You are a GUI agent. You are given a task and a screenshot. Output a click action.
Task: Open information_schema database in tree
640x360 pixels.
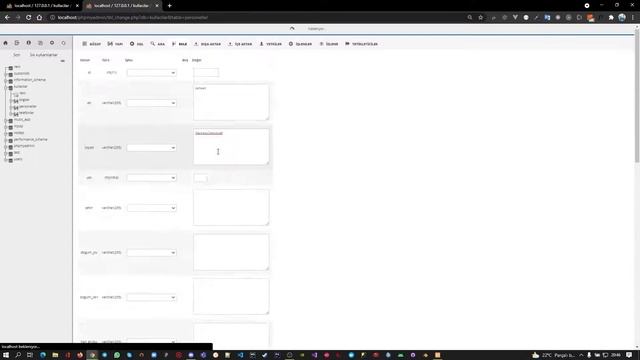click(30, 80)
